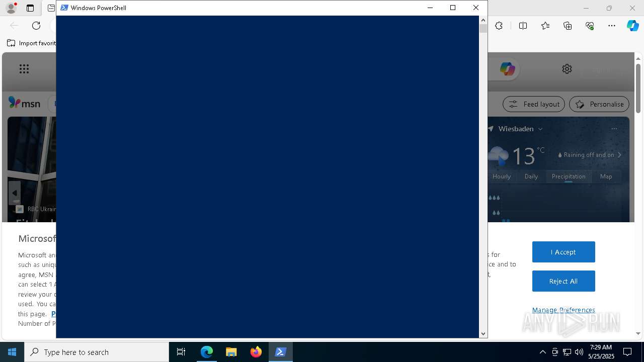Open File Explorer from taskbar
Viewport: 644px width, 362px height.
pos(231,352)
